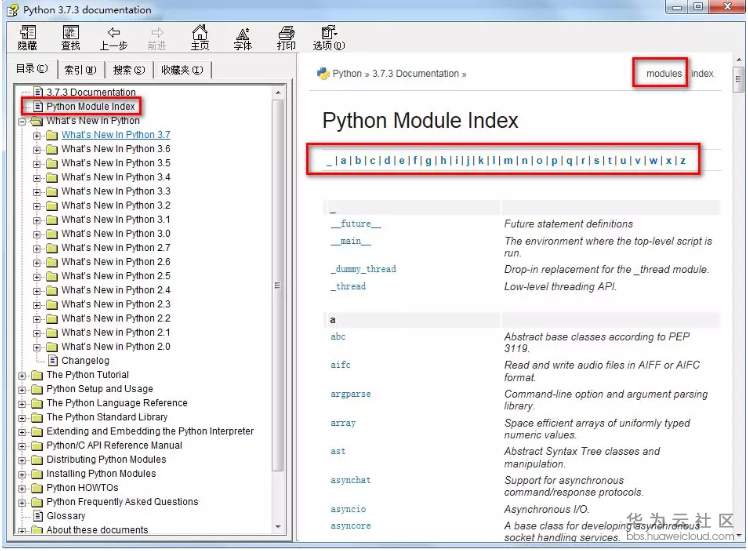Click the Python breadcrumb link

[347, 73]
